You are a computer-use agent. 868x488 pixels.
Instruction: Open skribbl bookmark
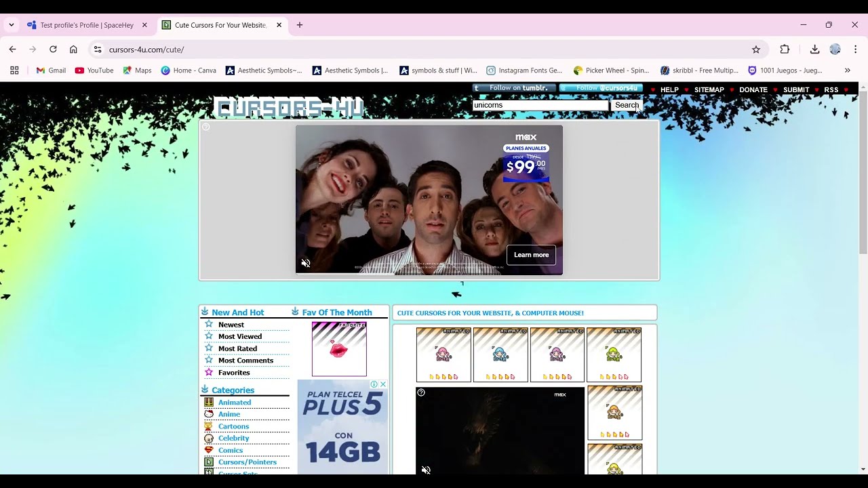click(x=699, y=70)
